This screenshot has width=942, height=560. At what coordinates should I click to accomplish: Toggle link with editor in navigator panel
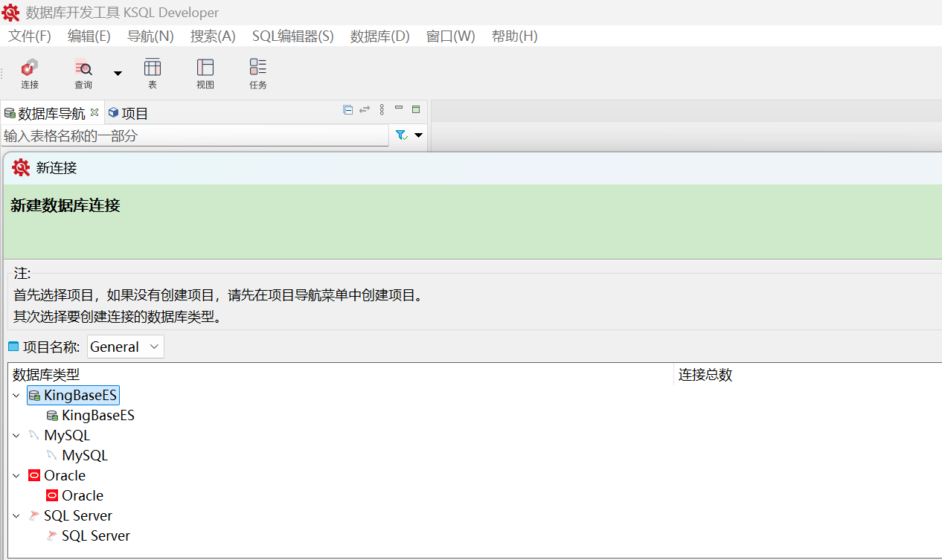364,109
